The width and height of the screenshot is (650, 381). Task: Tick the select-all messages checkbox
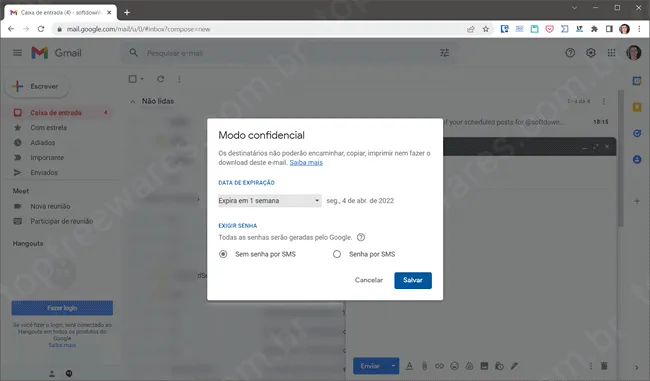pos(133,79)
